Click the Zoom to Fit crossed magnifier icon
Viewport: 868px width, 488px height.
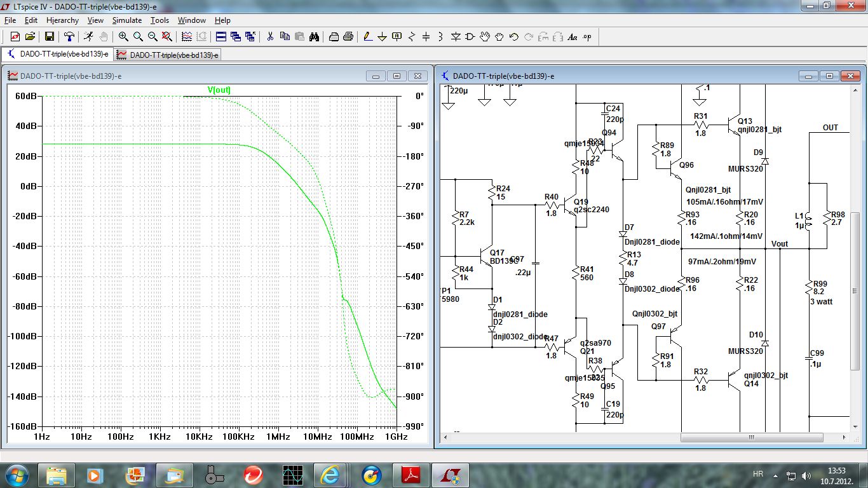coord(167,37)
